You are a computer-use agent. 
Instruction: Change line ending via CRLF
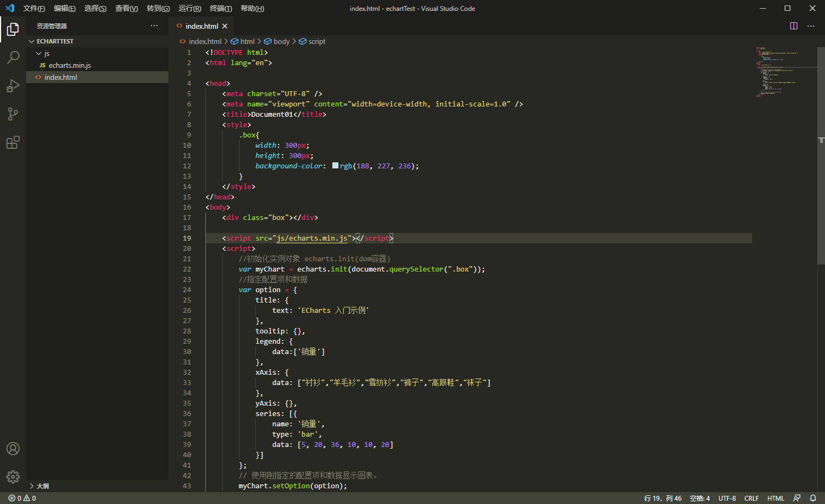tap(751, 498)
